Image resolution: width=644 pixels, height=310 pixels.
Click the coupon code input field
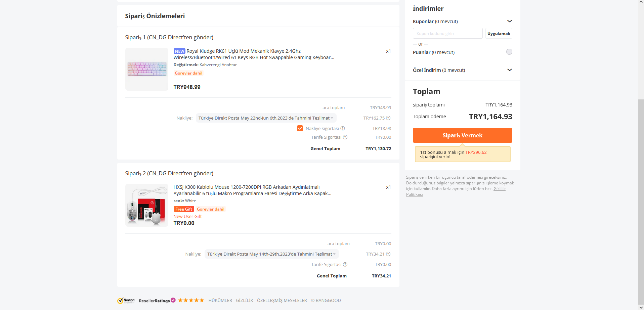point(448,33)
